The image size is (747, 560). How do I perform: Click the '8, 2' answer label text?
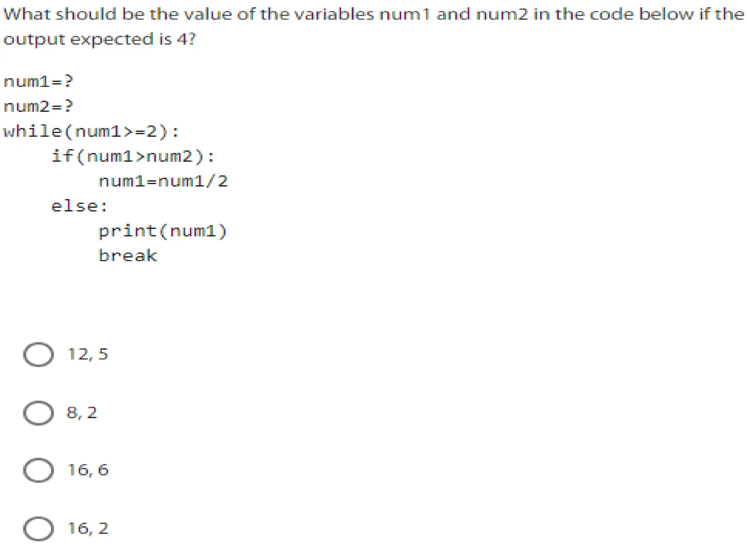pyautogui.click(x=82, y=413)
